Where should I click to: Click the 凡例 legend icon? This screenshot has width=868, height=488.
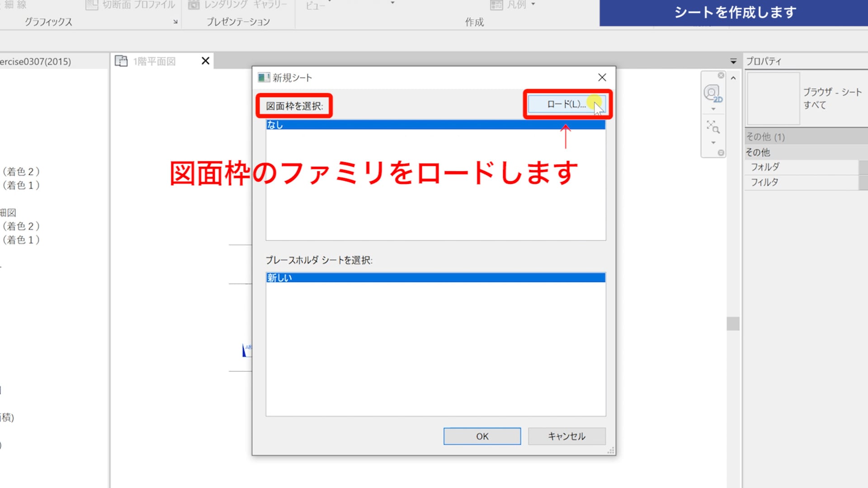[496, 5]
